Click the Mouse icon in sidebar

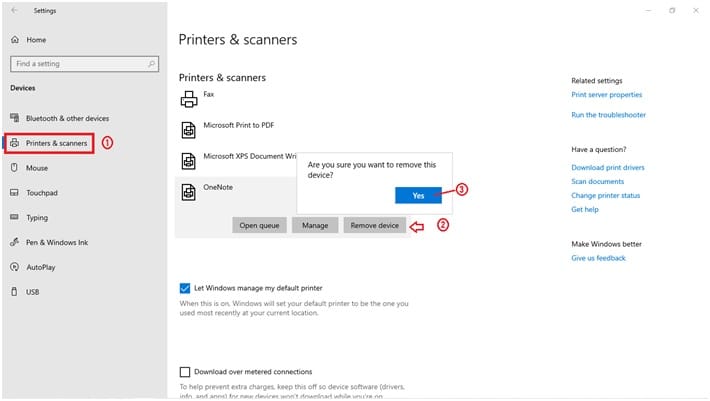click(x=14, y=168)
